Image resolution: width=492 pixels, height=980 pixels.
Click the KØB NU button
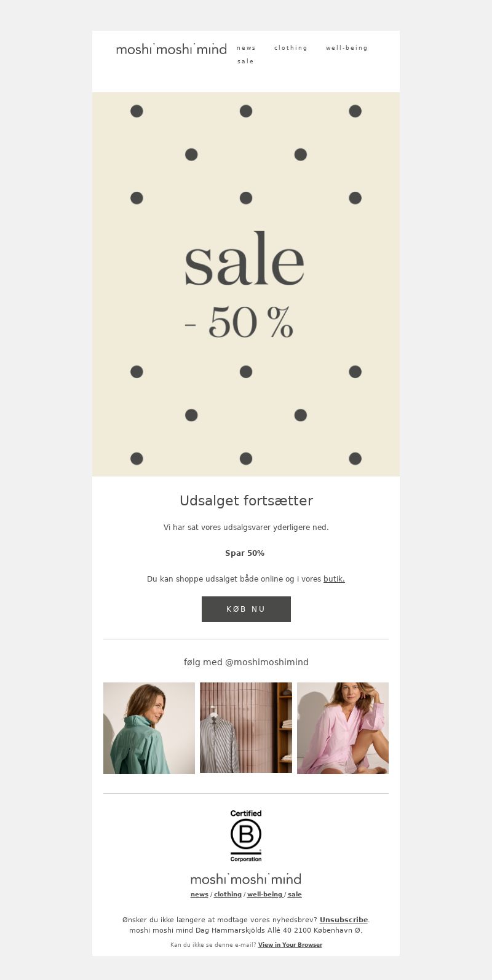[246, 609]
